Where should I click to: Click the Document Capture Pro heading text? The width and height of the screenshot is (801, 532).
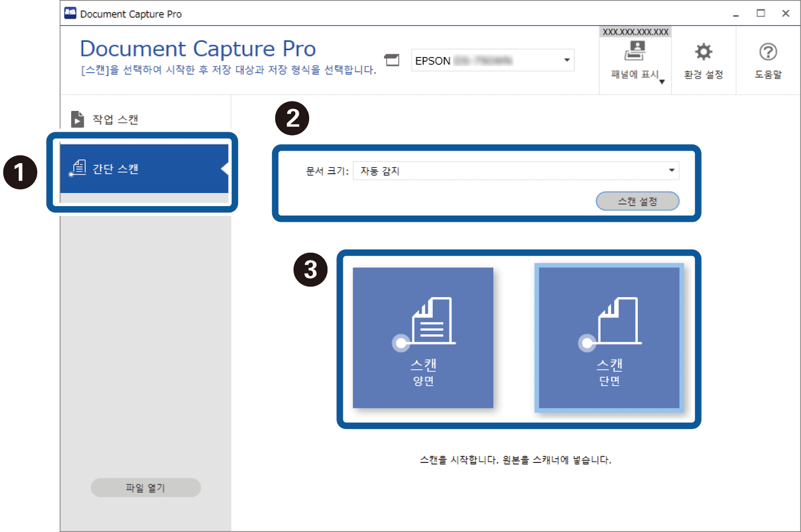click(x=198, y=49)
